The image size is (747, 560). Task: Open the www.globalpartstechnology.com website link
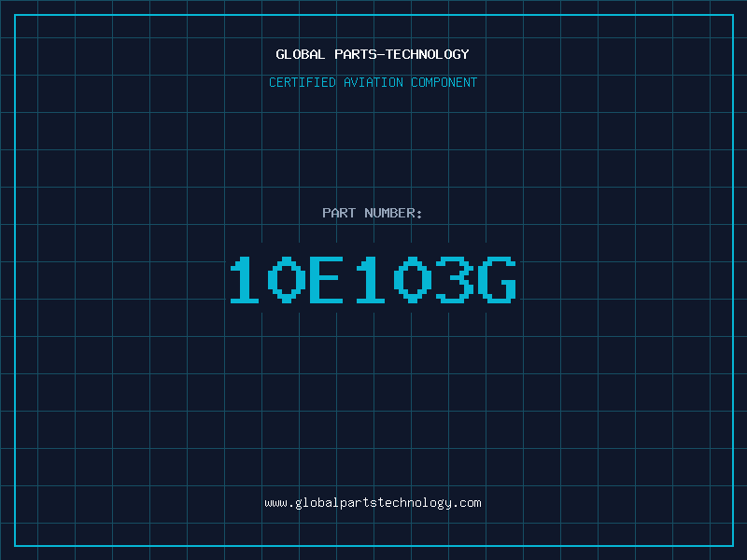373,503
